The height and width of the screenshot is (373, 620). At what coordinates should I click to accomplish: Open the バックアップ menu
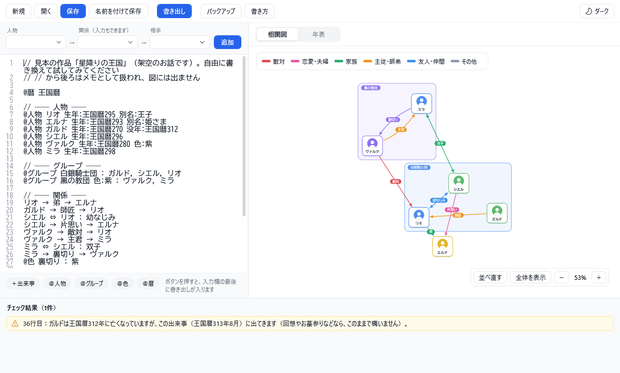point(221,11)
